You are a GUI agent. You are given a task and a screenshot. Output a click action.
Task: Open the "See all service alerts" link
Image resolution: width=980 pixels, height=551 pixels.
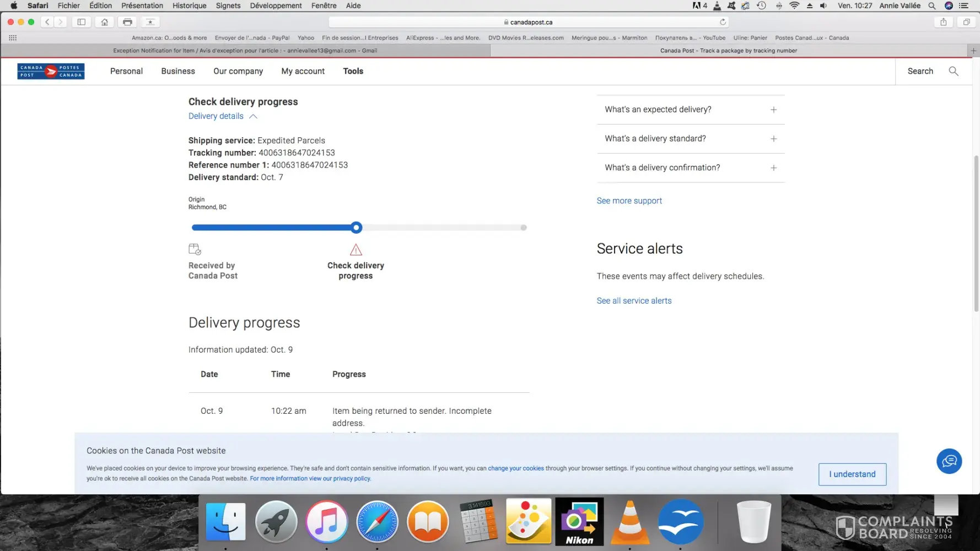pos(634,301)
